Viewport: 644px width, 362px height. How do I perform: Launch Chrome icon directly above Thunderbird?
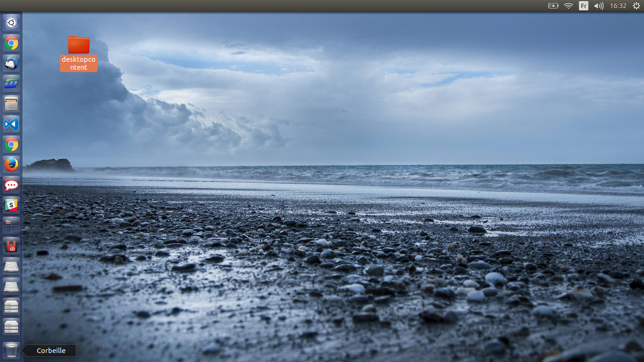pos(11,43)
